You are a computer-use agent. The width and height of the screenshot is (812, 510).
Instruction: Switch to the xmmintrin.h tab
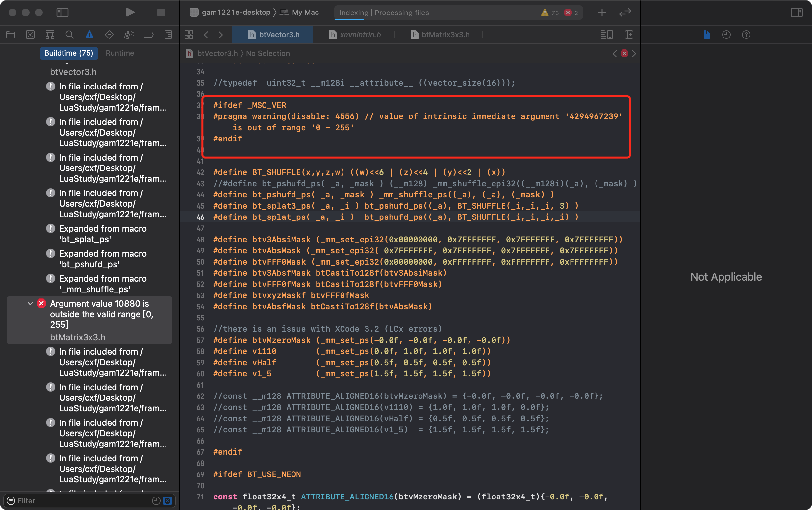tap(360, 35)
